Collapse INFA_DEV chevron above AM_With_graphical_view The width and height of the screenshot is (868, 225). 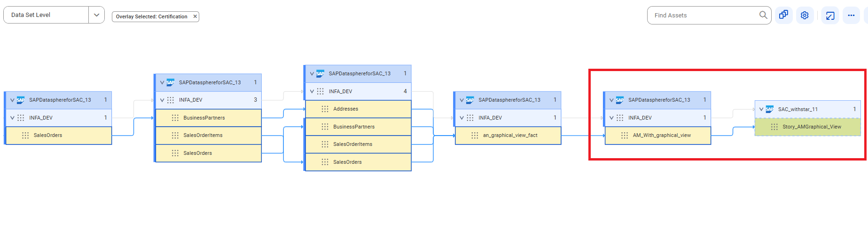[x=611, y=118]
